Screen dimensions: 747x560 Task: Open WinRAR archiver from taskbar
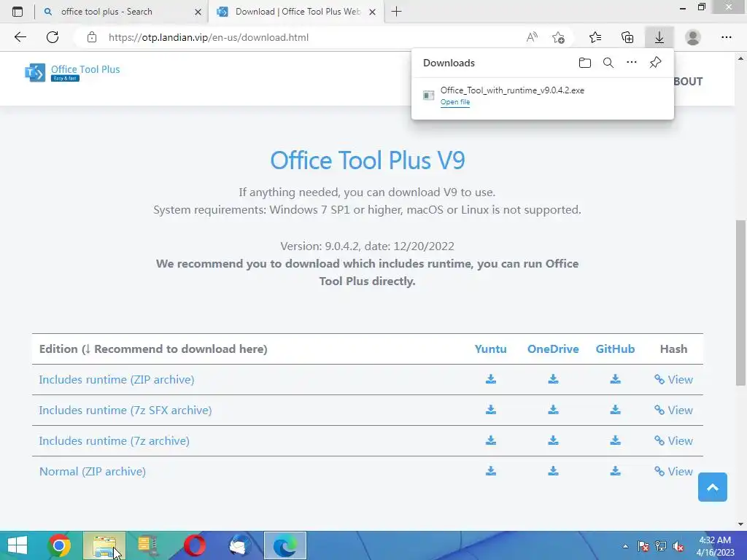(x=149, y=545)
